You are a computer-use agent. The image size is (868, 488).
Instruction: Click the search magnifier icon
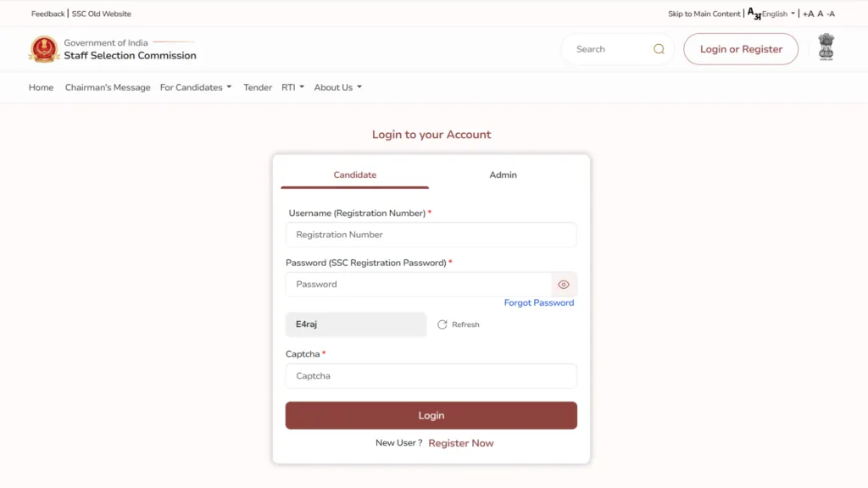(x=659, y=49)
